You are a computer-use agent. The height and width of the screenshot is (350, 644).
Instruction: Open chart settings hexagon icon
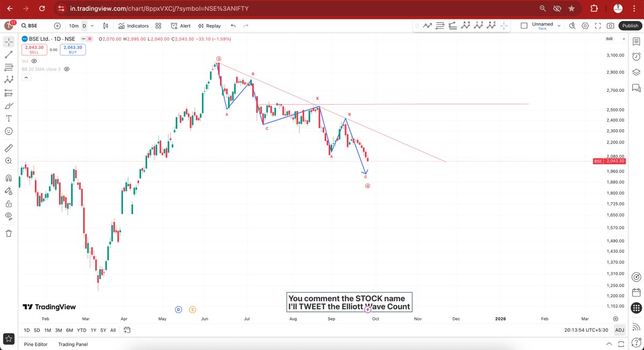(x=585, y=26)
